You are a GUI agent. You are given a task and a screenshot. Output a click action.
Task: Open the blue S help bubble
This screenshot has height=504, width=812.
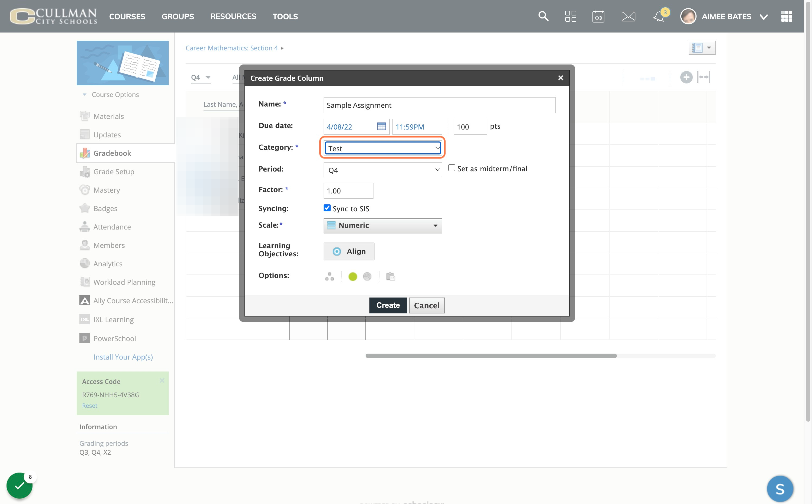click(x=780, y=489)
